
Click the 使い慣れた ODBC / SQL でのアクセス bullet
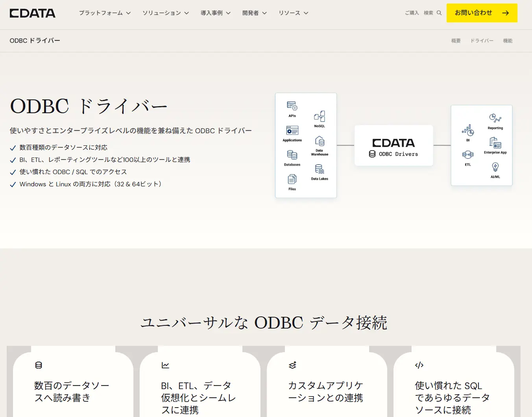[x=73, y=172]
